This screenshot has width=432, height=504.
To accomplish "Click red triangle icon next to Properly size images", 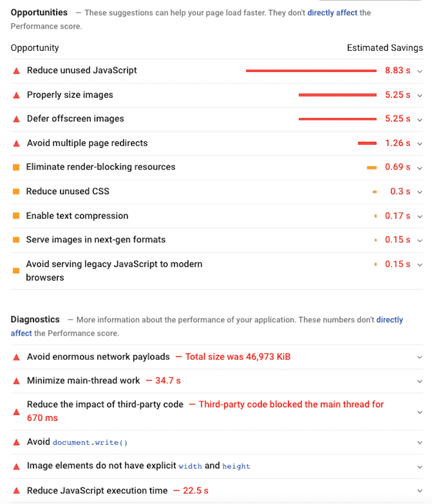I will (16, 95).
